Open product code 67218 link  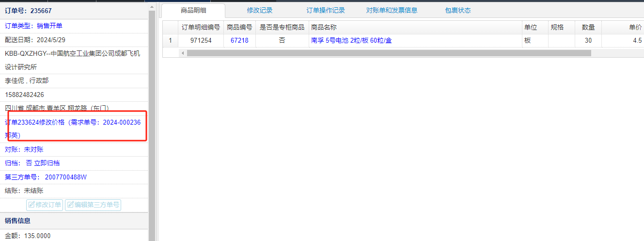click(x=239, y=41)
